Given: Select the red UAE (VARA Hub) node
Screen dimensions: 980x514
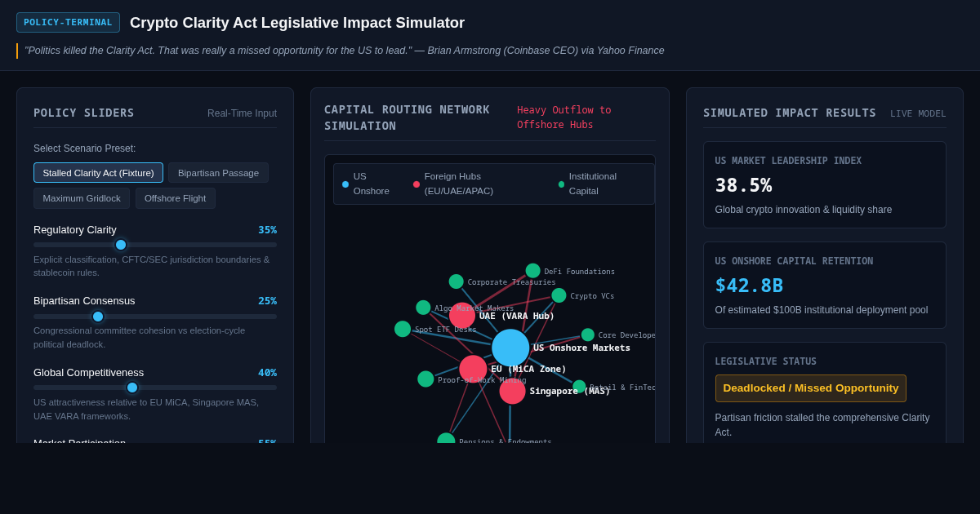Looking at the screenshot, I should (462, 316).
